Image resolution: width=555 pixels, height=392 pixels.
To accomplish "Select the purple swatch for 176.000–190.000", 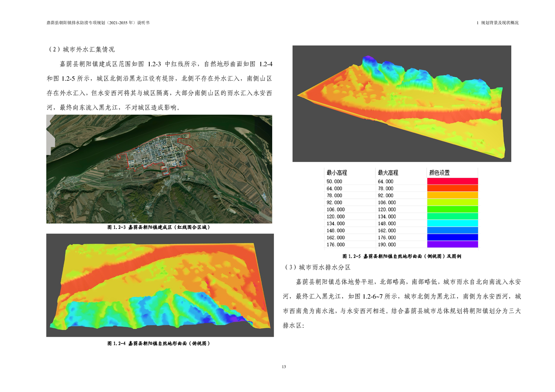I will 452,244.
